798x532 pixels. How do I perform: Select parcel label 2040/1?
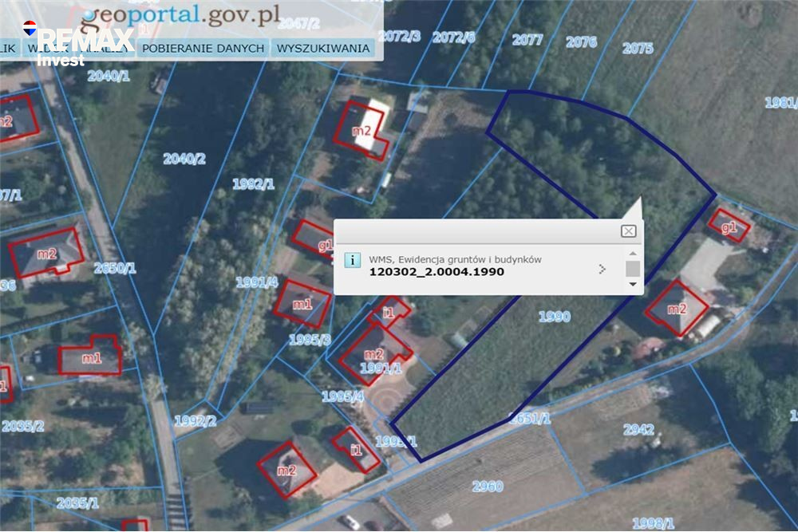pyautogui.click(x=109, y=76)
